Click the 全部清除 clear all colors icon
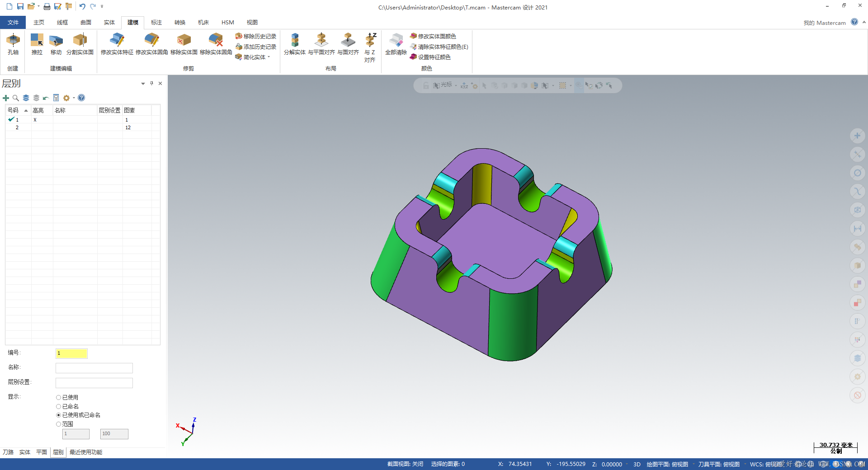The width and height of the screenshot is (868, 470). [x=396, y=41]
